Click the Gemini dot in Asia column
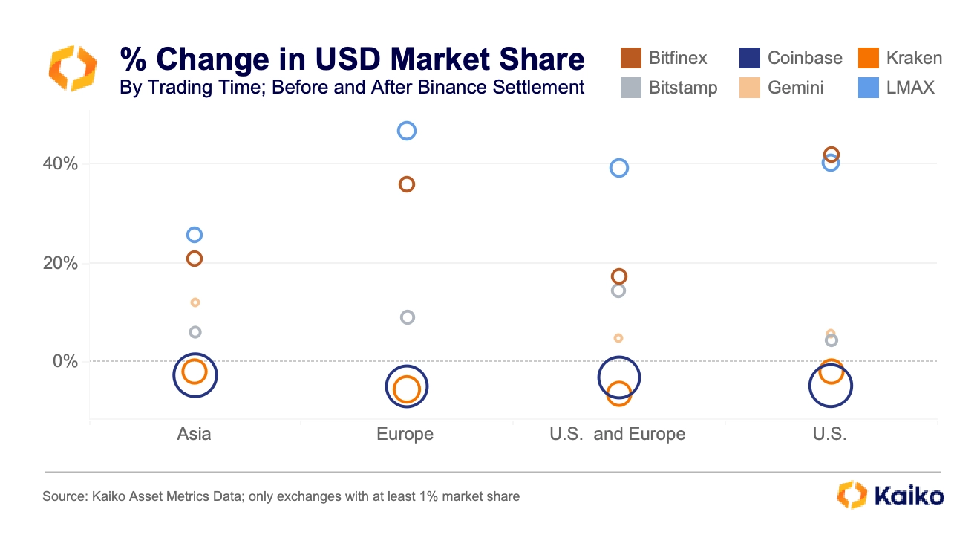Image resolution: width=980 pixels, height=535 pixels. coord(195,302)
